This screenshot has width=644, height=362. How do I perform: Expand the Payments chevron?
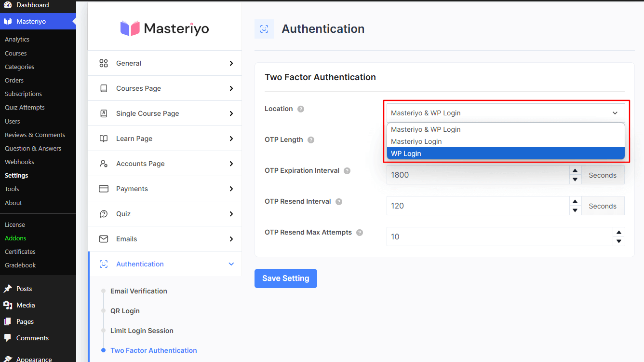tap(231, 189)
